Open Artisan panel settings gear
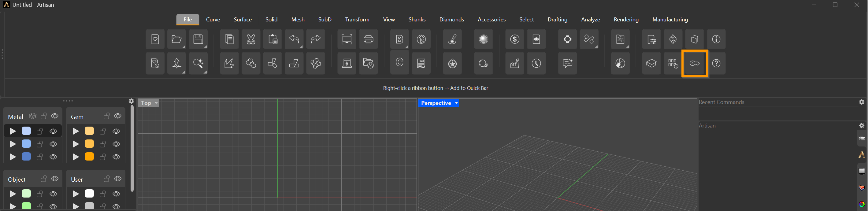 (862, 125)
